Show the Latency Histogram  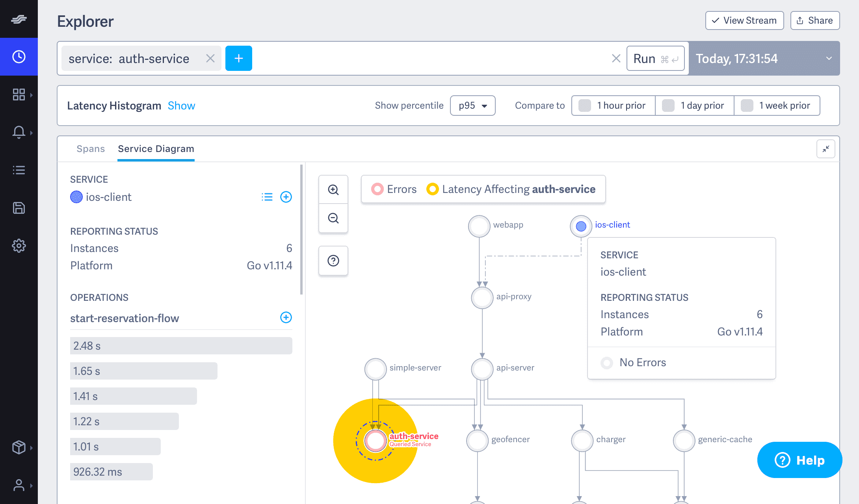tap(181, 105)
